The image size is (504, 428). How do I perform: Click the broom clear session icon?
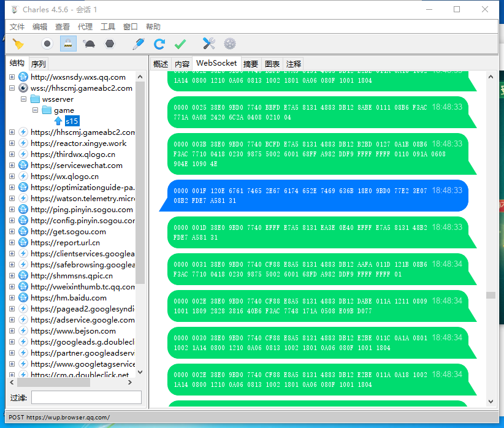point(18,44)
